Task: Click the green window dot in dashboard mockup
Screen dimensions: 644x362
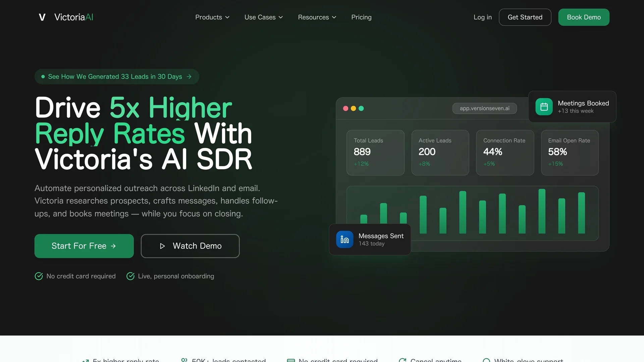Action: coord(361,108)
